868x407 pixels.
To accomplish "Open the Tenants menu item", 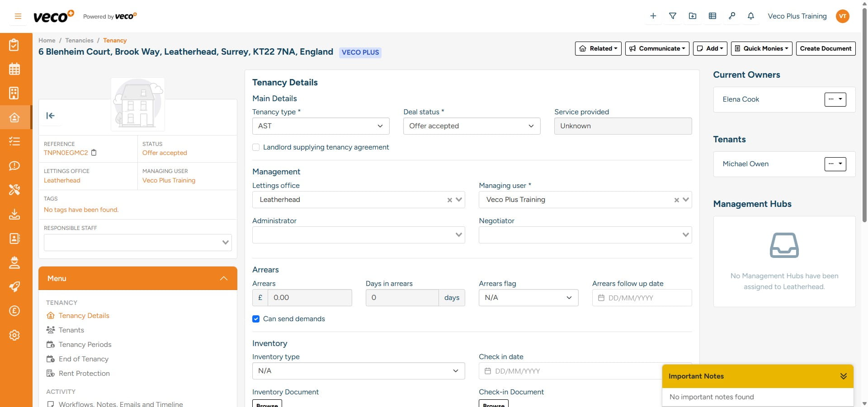I will [x=71, y=330].
